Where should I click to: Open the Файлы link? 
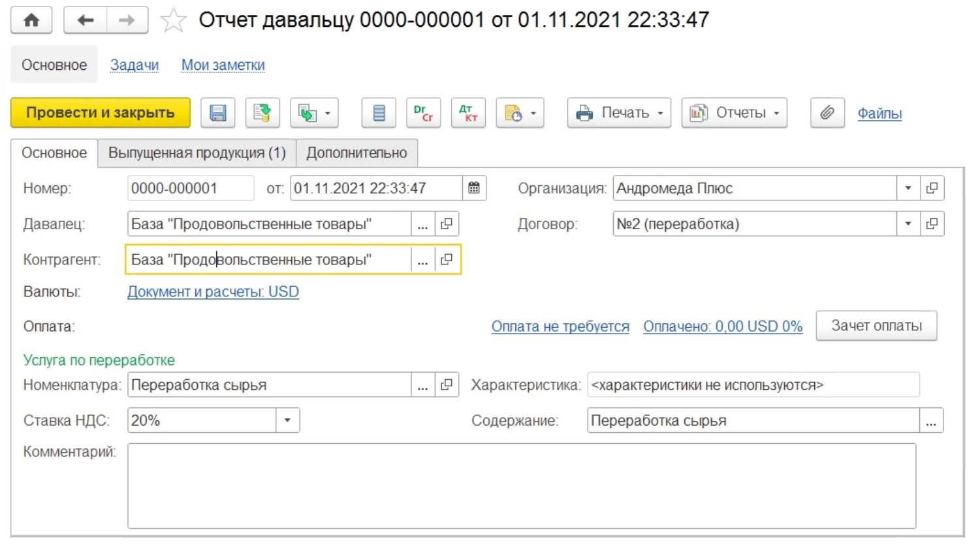[879, 114]
